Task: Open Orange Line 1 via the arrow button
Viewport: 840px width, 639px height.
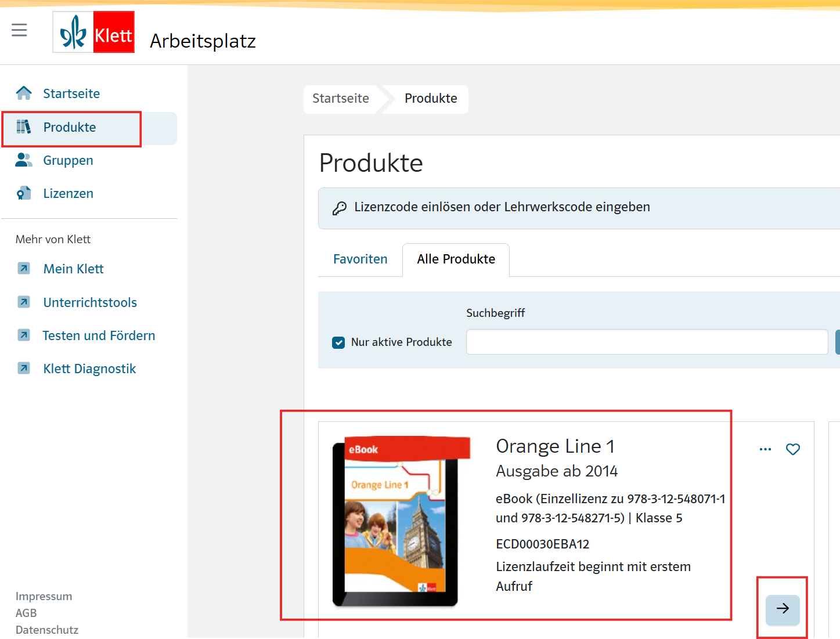Action: [783, 609]
